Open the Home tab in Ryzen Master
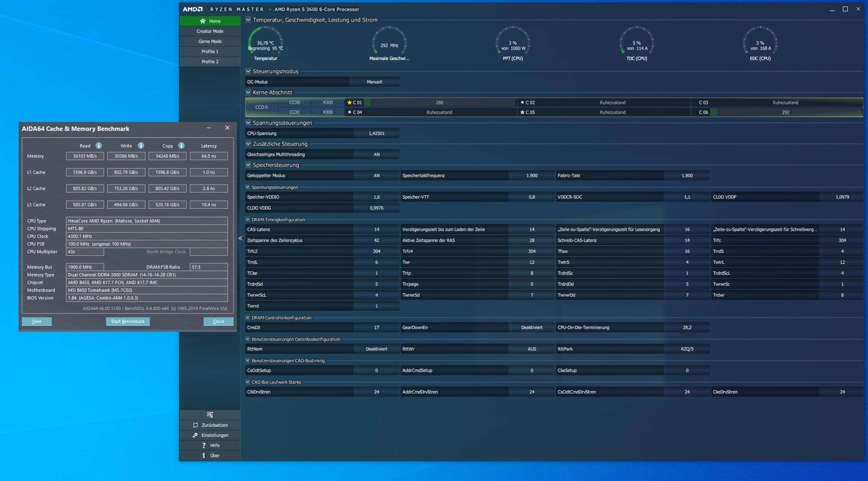 click(210, 21)
